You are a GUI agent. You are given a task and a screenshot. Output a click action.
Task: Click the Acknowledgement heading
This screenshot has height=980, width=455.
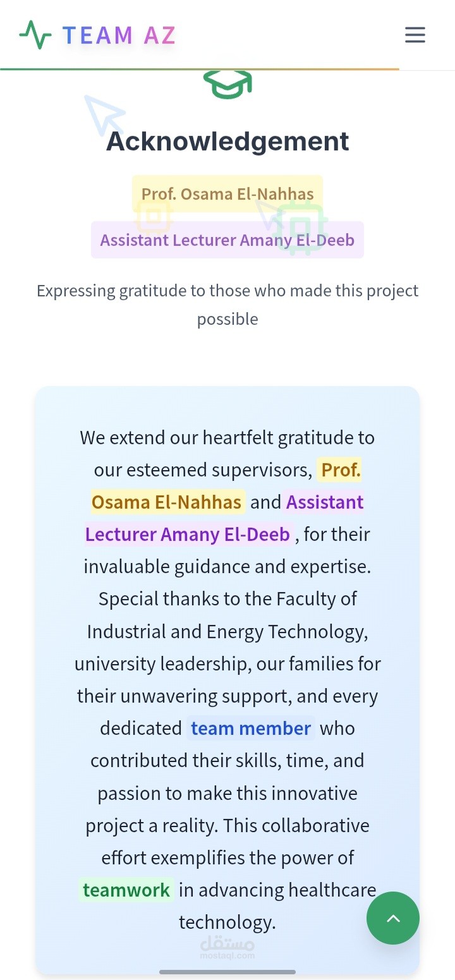(x=227, y=141)
